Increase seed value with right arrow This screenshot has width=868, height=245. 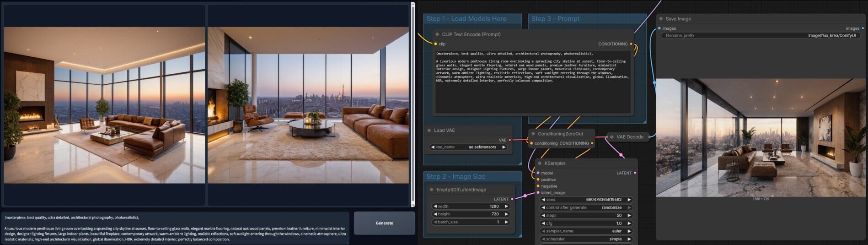point(629,200)
